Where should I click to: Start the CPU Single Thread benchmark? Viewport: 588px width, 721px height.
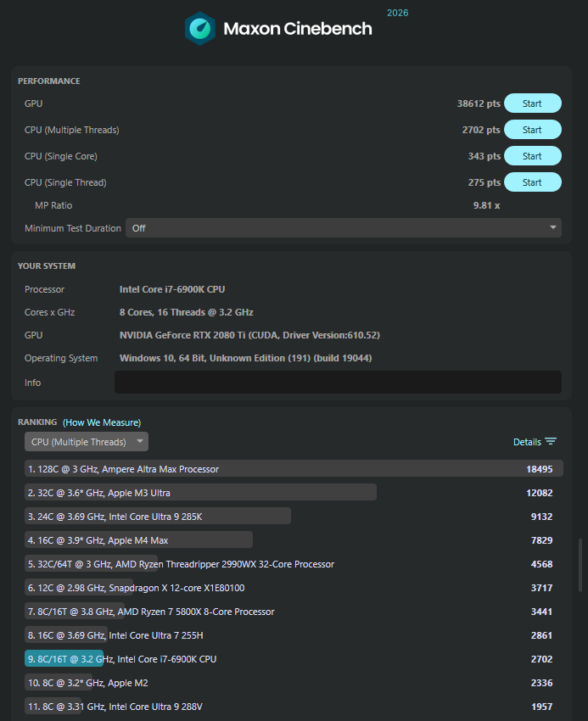(x=532, y=182)
